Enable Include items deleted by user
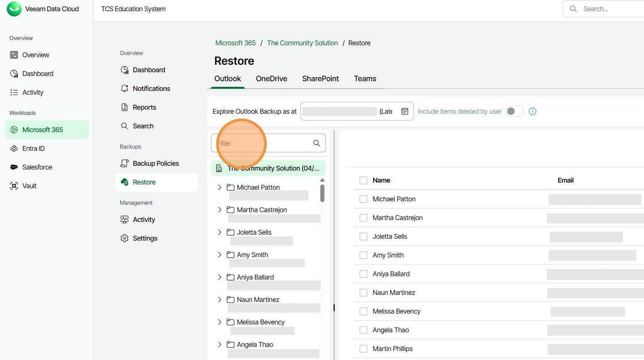644x360 pixels. [514, 111]
